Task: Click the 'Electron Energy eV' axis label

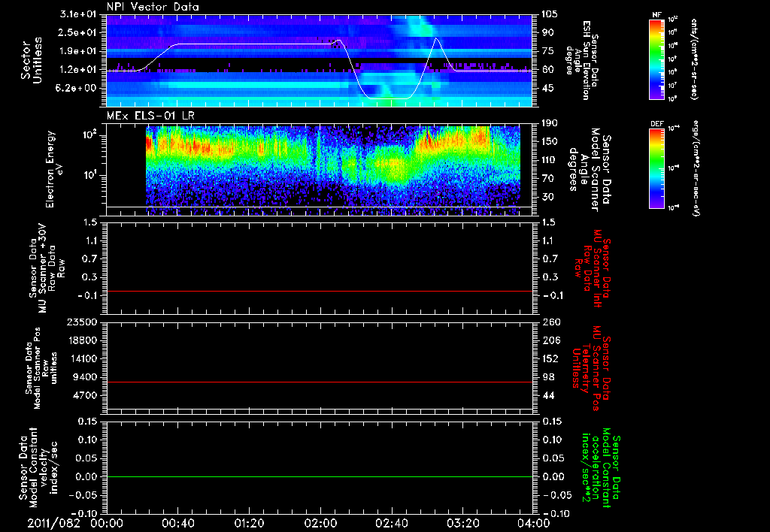Action: [56, 169]
